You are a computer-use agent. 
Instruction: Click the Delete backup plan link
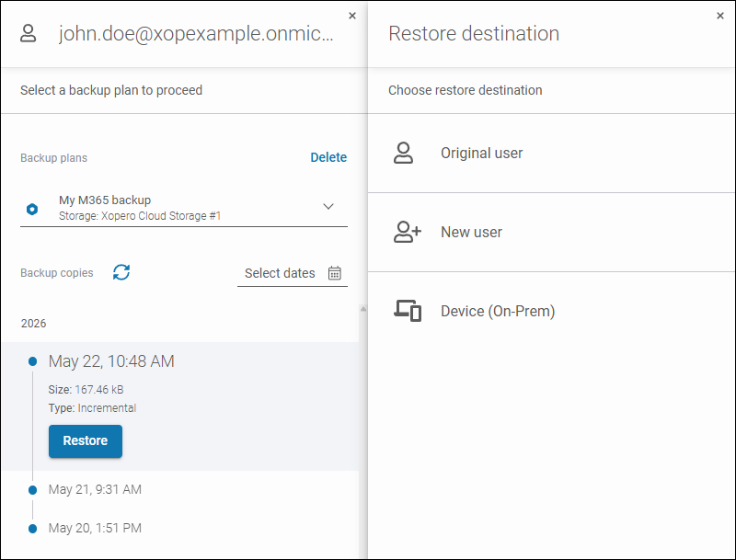[328, 157]
